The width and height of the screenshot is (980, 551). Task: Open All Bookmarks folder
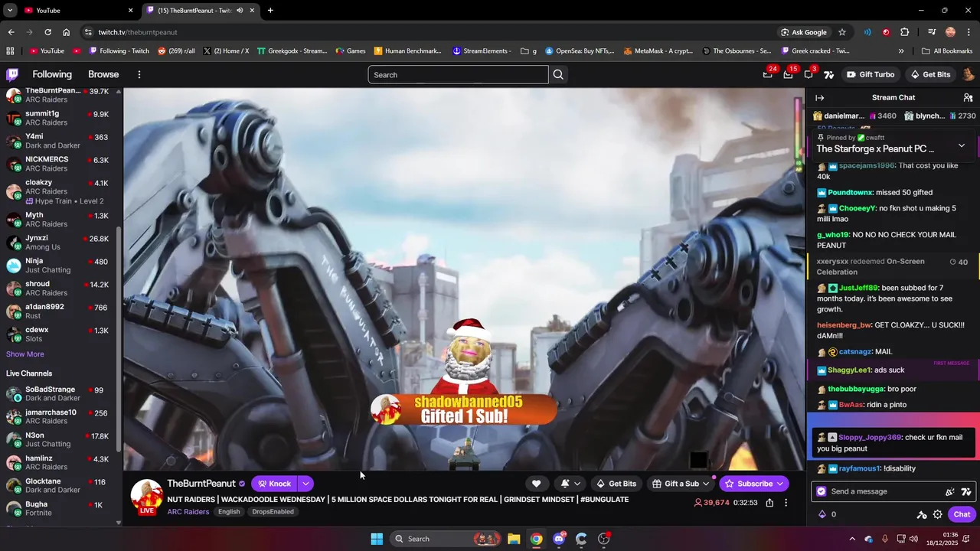[947, 51]
